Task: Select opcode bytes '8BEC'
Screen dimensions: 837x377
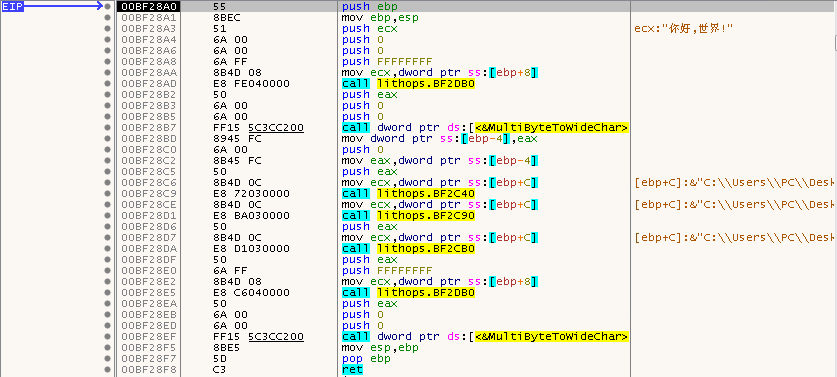Action: [x=226, y=18]
